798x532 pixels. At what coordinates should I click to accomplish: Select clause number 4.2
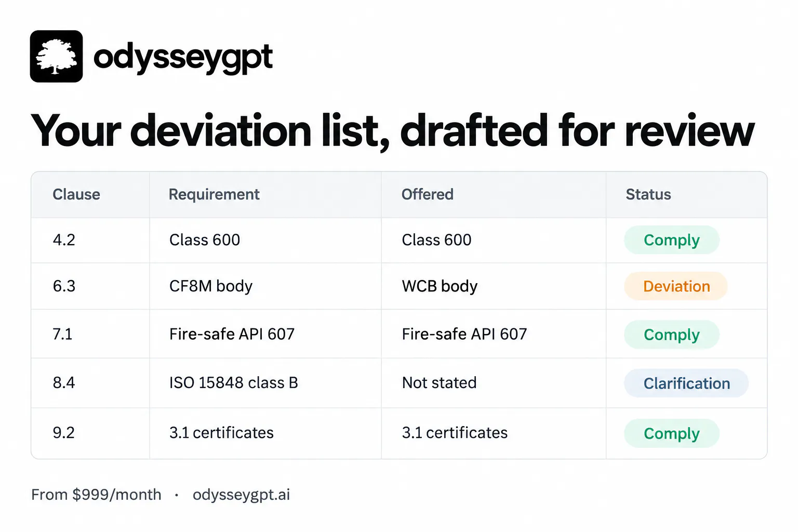coord(64,240)
